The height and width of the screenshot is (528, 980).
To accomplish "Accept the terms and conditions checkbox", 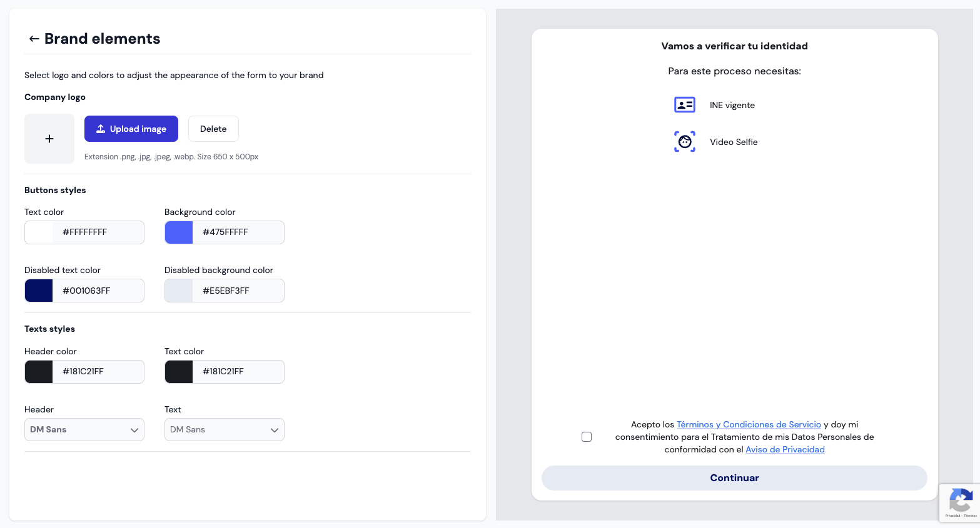I will click(x=587, y=437).
